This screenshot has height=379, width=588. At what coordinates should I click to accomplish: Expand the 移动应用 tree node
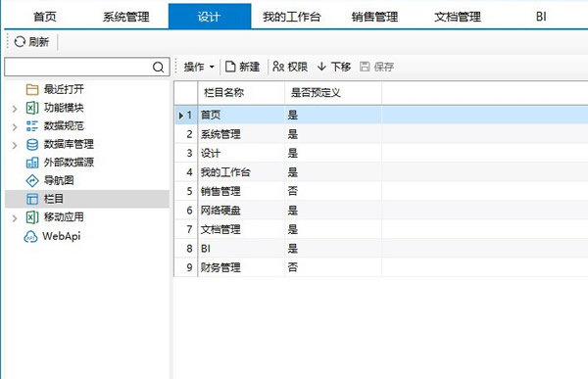coord(15,217)
